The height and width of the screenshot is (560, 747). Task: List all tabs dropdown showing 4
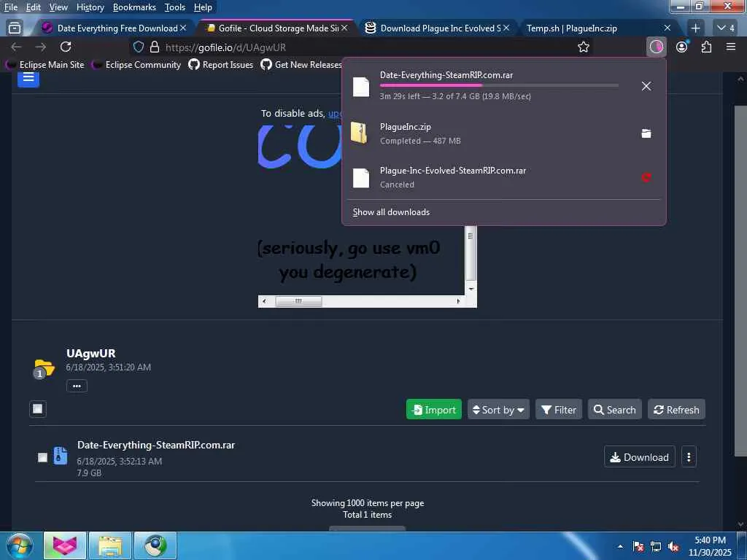click(726, 28)
